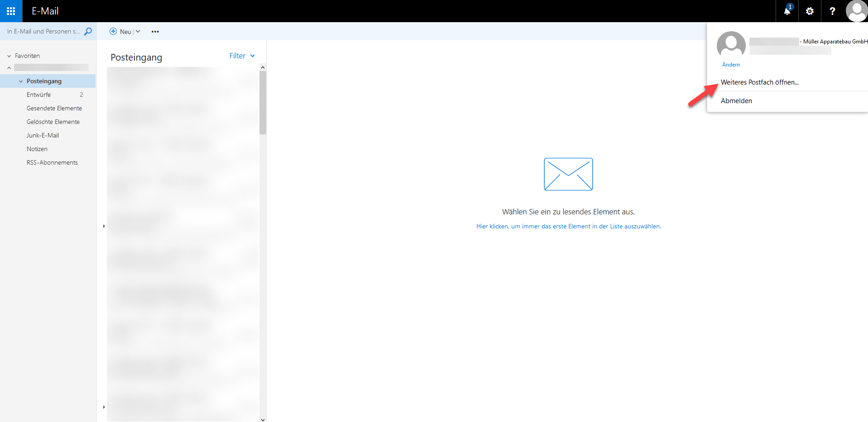
Task: Open the app launcher grid icon
Action: tap(11, 11)
